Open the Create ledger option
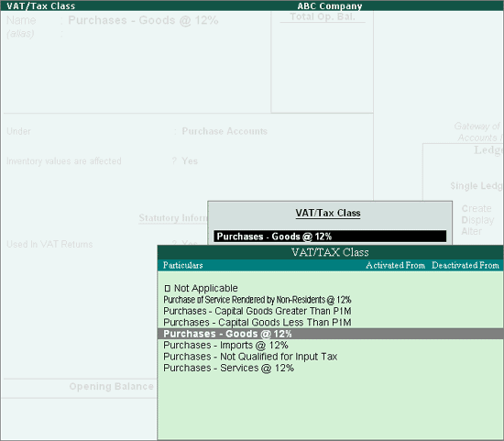Screen dimensions: 504x441 tap(477, 208)
